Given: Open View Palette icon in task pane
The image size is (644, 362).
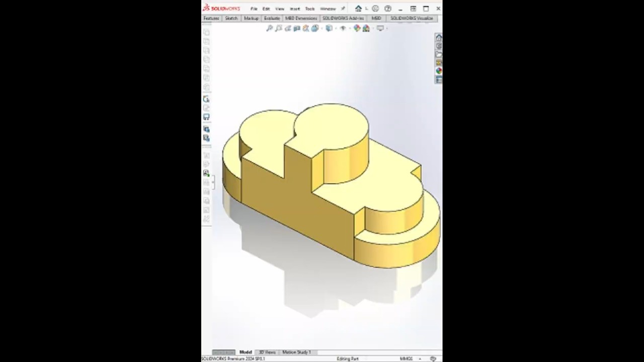Looking at the screenshot, I should click(439, 62).
